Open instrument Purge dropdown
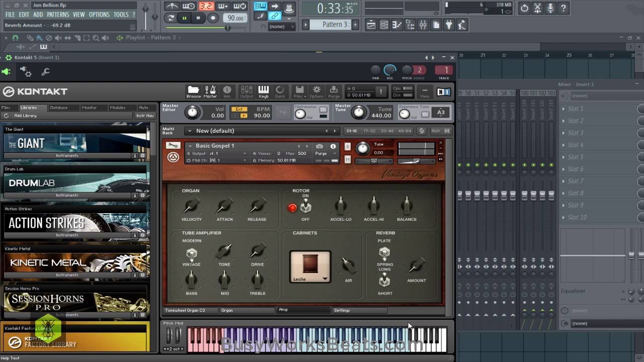Screen dimensions: 644x362 pos(324,153)
